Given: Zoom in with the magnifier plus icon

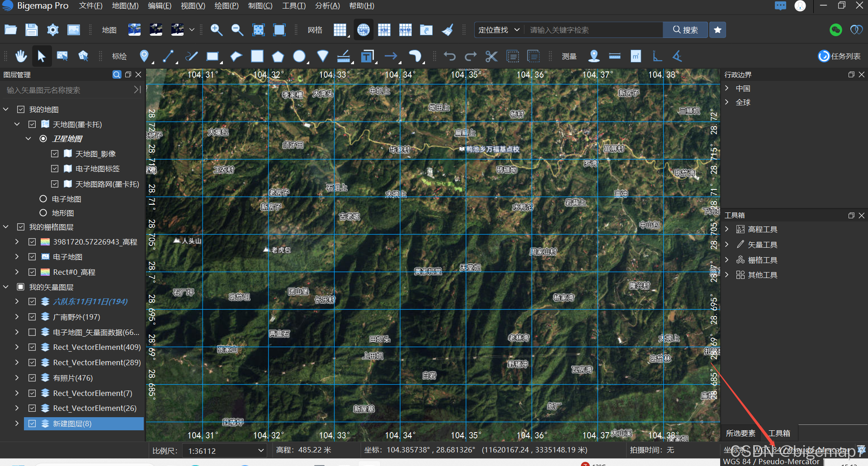Looking at the screenshot, I should [x=217, y=30].
